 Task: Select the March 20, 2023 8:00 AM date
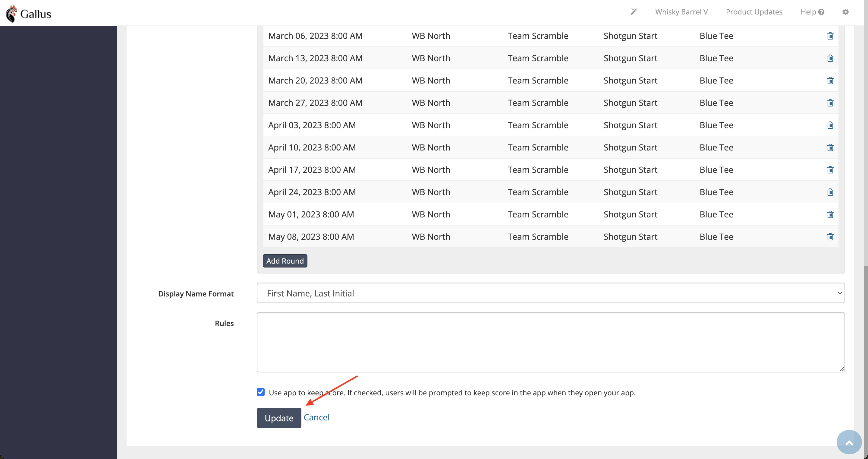pos(315,80)
